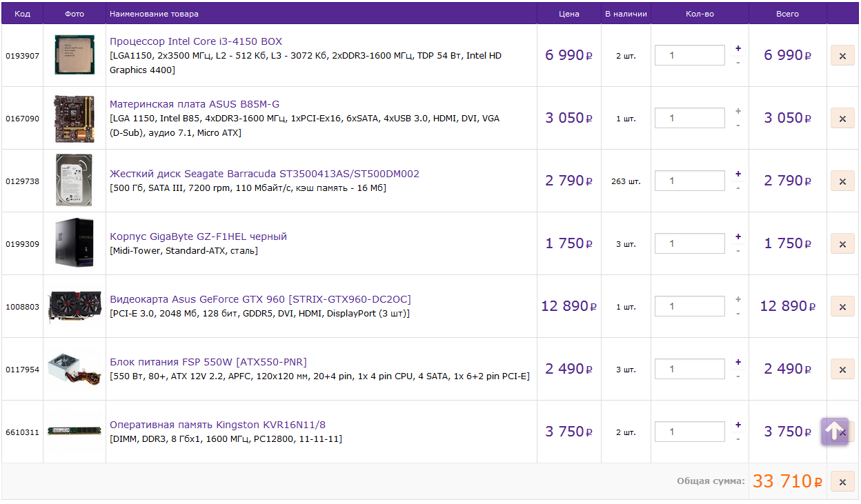Increase quantity of GigaByte case
Viewport: 861px width, 504px height.
click(738, 236)
